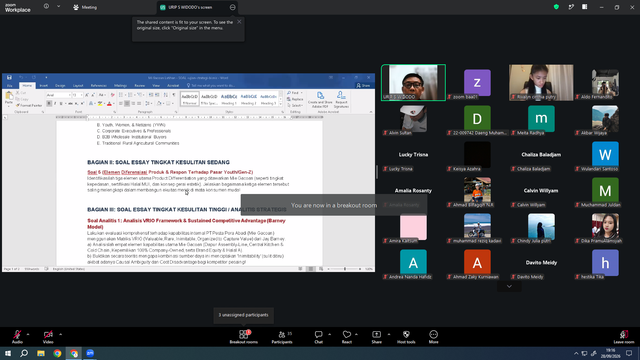The image size is (640, 360).
Task: Click Davito Meidy participant name
Action: (541, 262)
